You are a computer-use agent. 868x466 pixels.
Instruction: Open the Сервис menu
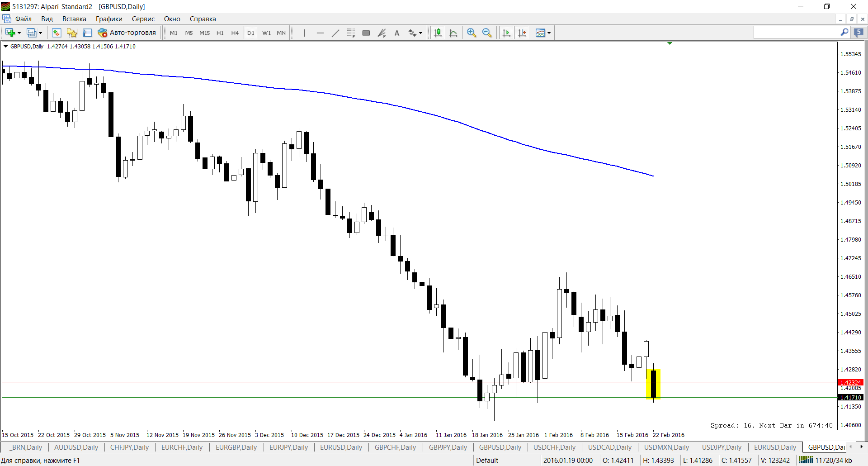pos(143,19)
